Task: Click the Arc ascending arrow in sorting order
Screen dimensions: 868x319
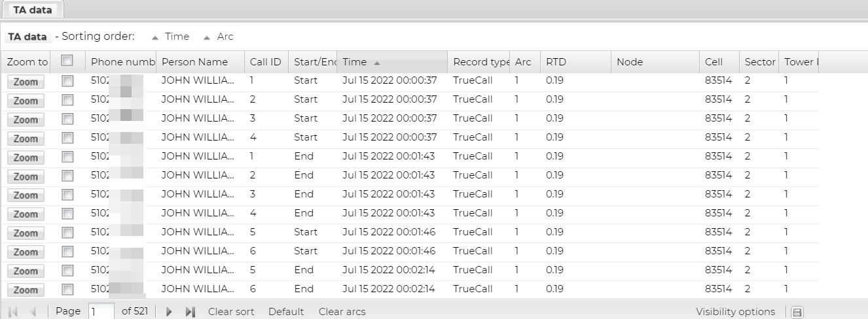Action: tap(207, 37)
